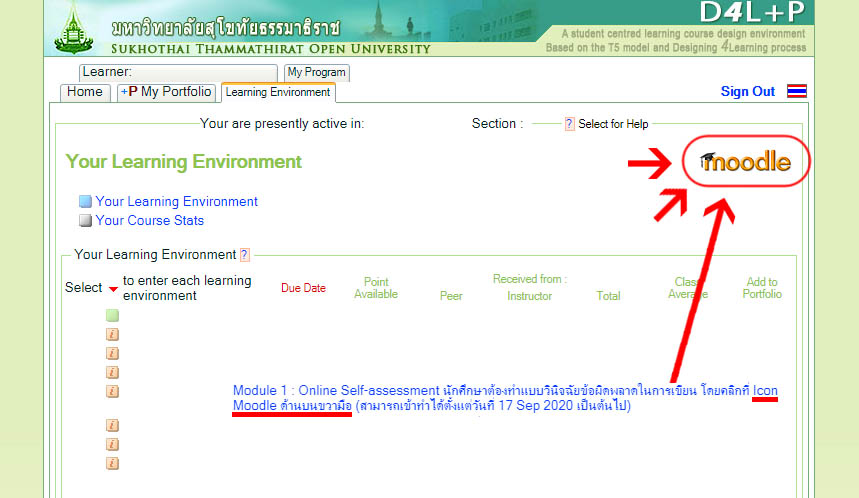859x498 pixels.
Task: Click the Select for Help text
Action: (x=613, y=124)
